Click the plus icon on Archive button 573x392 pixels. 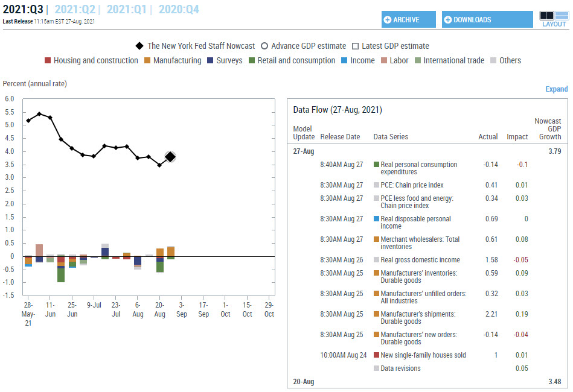point(388,20)
